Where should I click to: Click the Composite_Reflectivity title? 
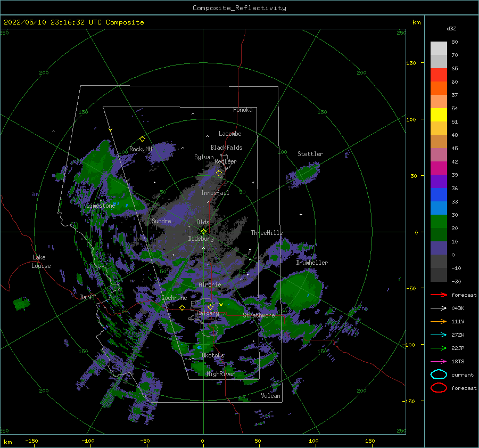point(240,8)
